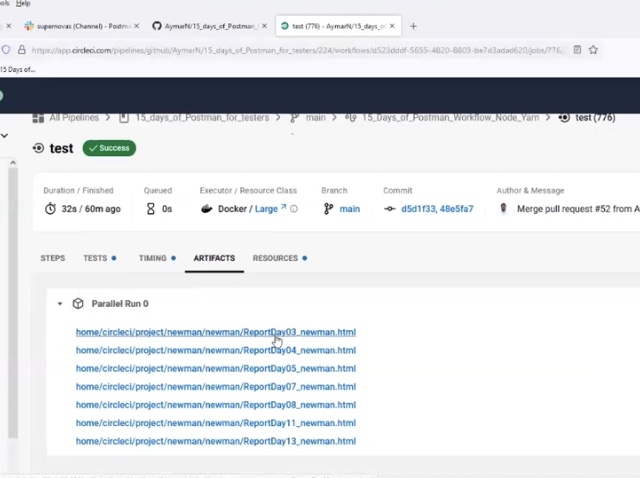Close the test (776) tab
The image size is (640, 478).
tap(392, 26)
